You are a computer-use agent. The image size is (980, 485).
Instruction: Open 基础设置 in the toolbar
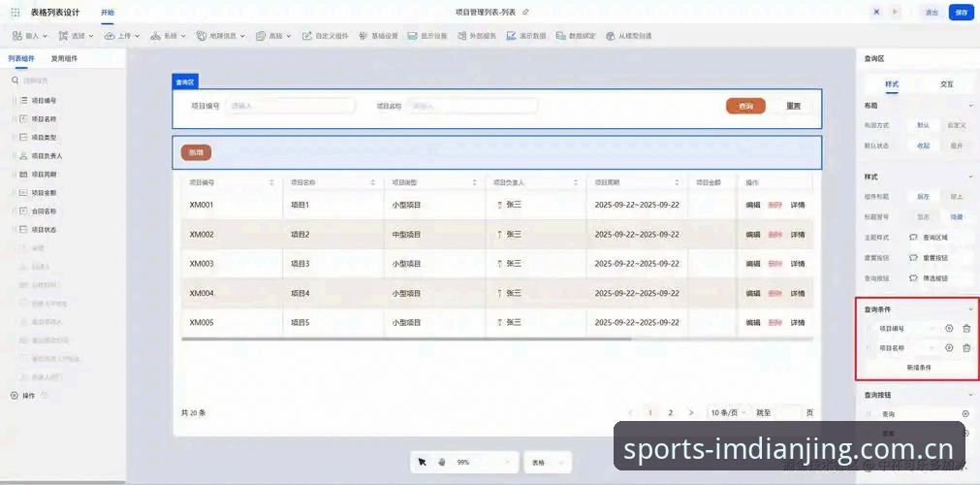pos(379,36)
